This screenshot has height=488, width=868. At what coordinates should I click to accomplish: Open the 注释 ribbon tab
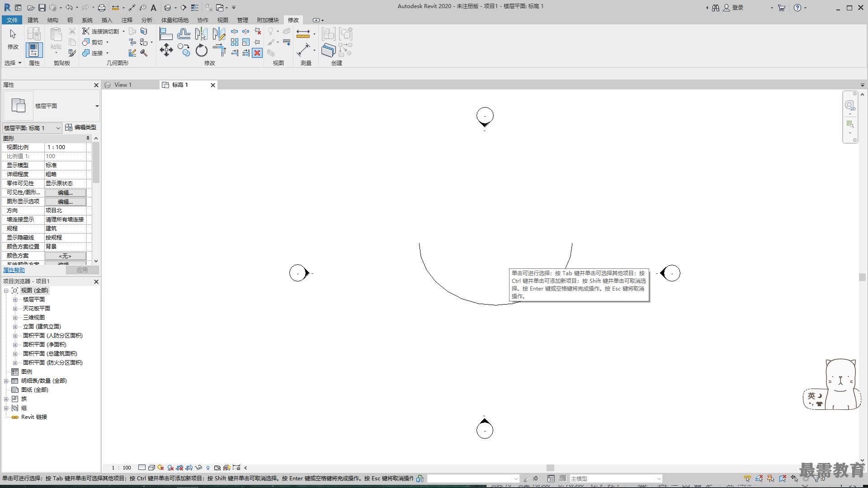[127, 20]
